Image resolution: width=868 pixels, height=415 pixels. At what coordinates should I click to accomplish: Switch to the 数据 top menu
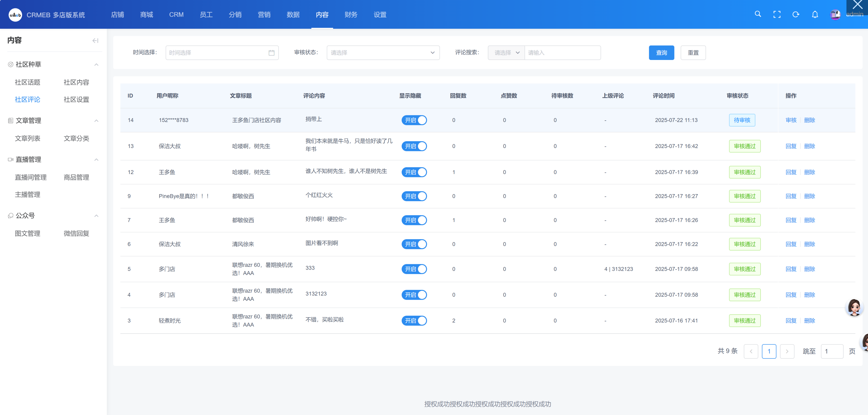[293, 15]
